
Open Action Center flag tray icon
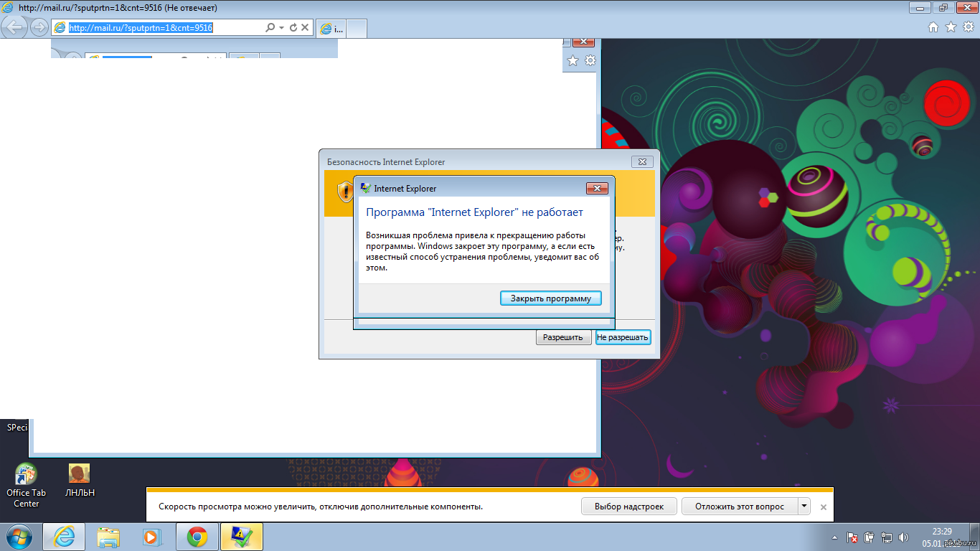852,537
